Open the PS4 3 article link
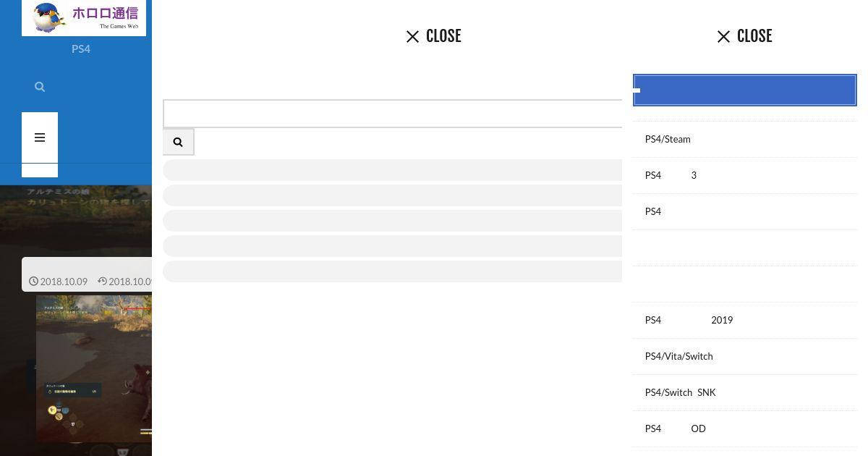Viewport: 868px width, 456px height. point(744,175)
